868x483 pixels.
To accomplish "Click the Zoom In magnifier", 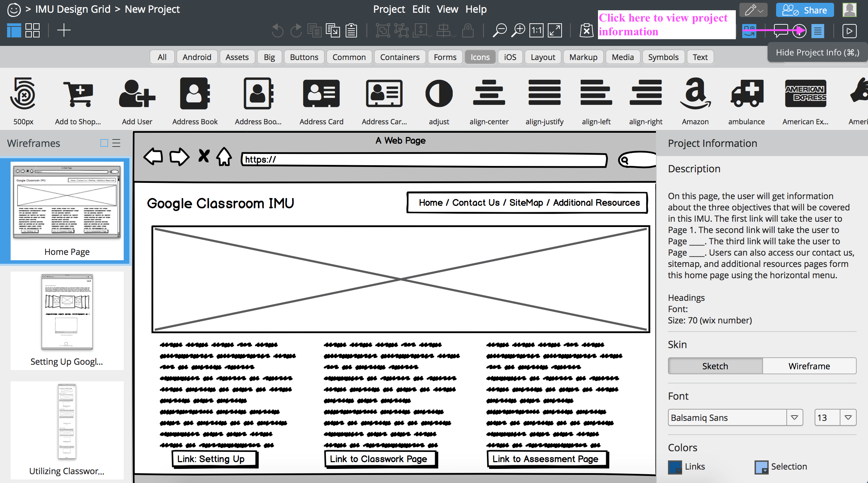I will (518, 31).
